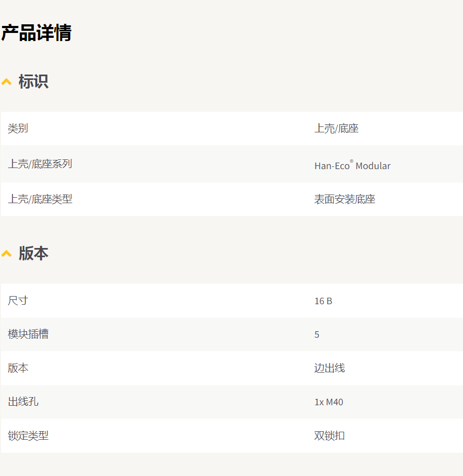Collapse the 版本 section chevron
The image size is (463, 476).
[x=6, y=253]
